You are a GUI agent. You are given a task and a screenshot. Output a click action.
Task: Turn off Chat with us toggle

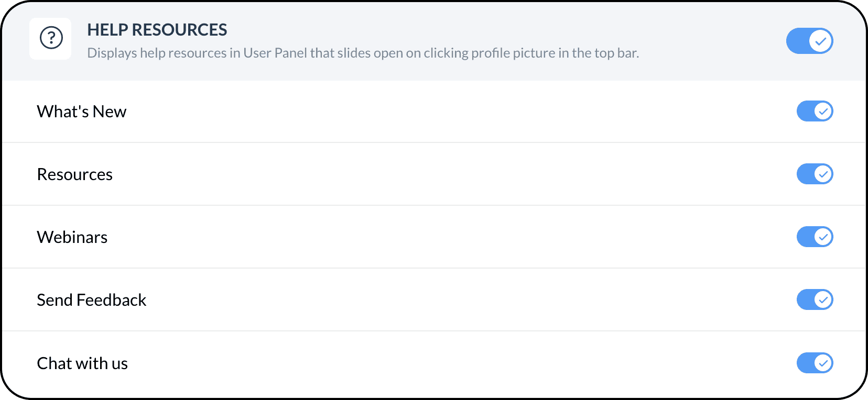pos(815,363)
